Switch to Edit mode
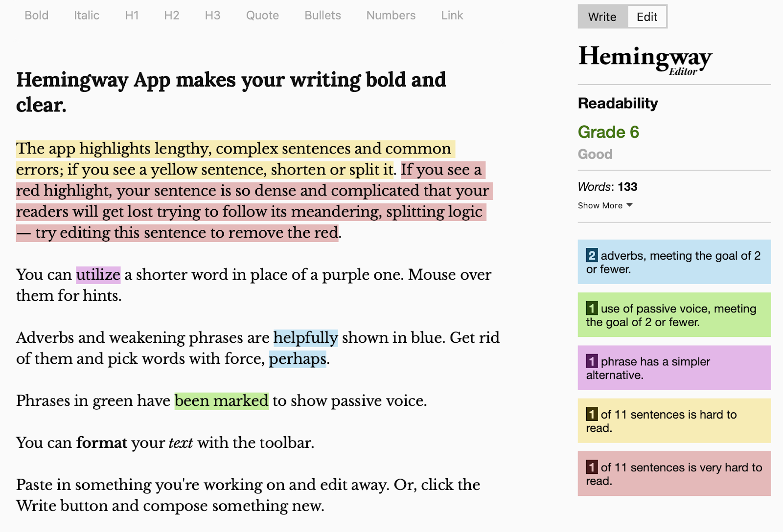Image resolution: width=783 pixels, height=532 pixels. [647, 17]
